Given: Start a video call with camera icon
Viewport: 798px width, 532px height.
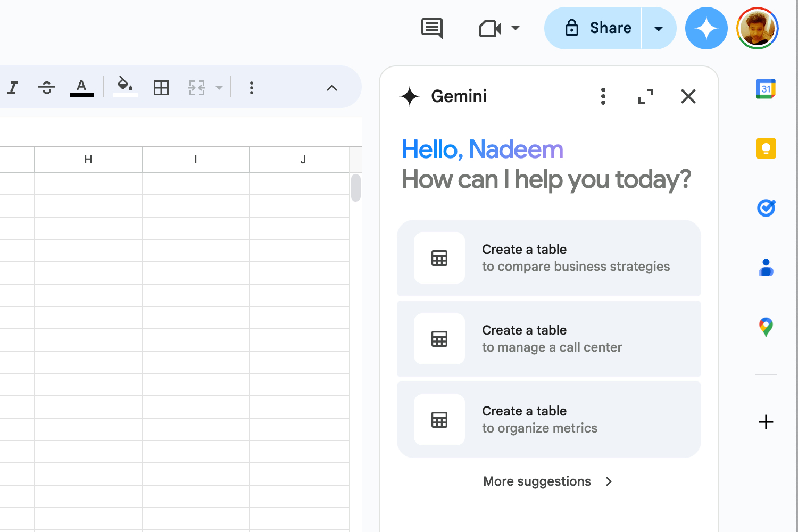Looking at the screenshot, I should click(490, 29).
